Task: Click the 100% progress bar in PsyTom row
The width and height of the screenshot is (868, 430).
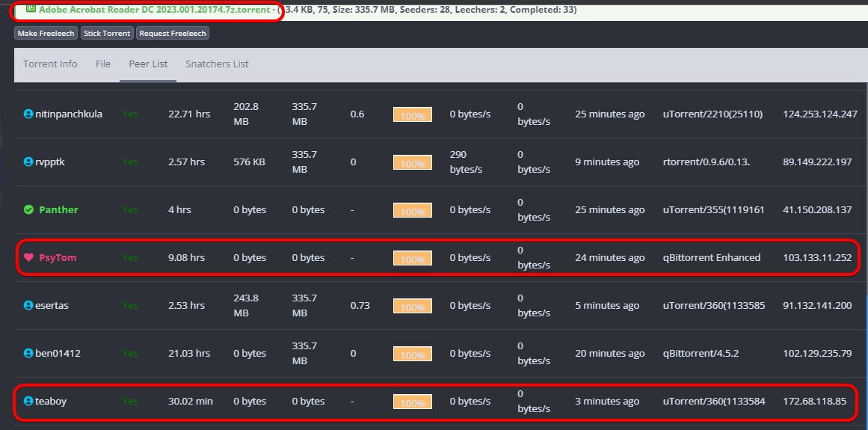Action: [413, 259]
